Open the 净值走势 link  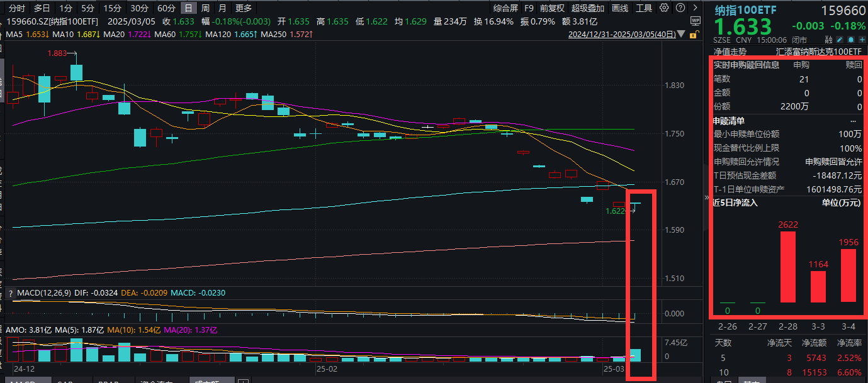pyautogui.click(x=730, y=51)
